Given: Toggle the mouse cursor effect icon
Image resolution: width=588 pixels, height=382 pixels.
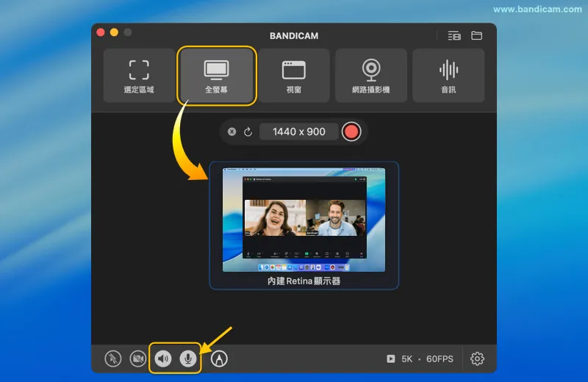Looking at the screenshot, I should (113, 358).
